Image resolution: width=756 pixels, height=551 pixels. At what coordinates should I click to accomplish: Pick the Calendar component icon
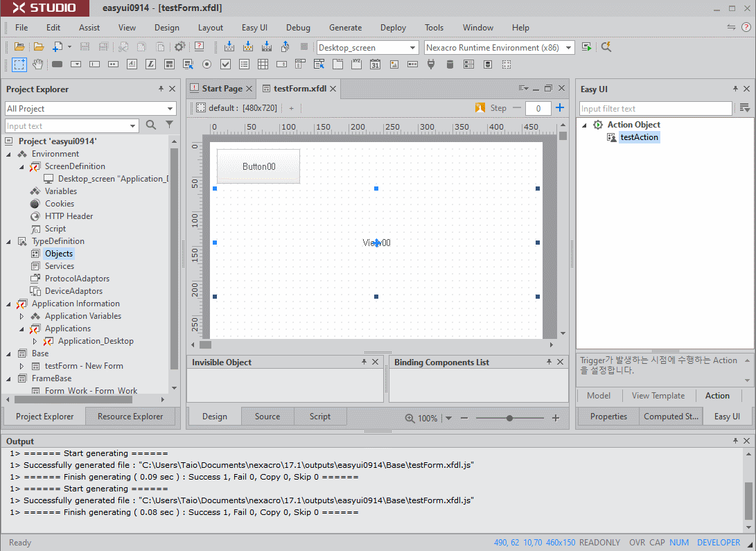(x=375, y=64)
